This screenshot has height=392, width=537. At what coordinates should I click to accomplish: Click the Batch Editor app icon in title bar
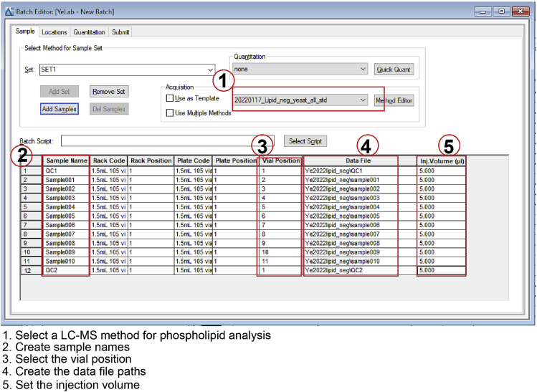[x=9, y=11]
